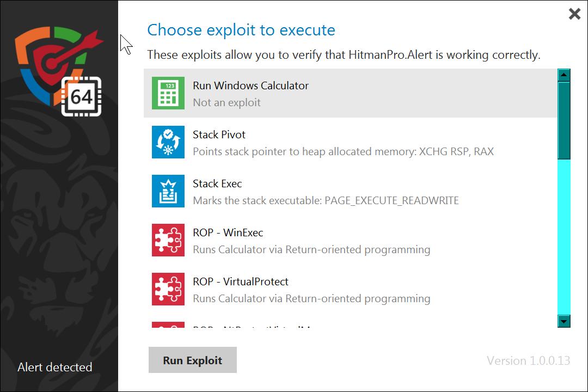588x392 pixels.
Task: Select 'ROP - WinExec' exploit title
Action: [228, 232]
